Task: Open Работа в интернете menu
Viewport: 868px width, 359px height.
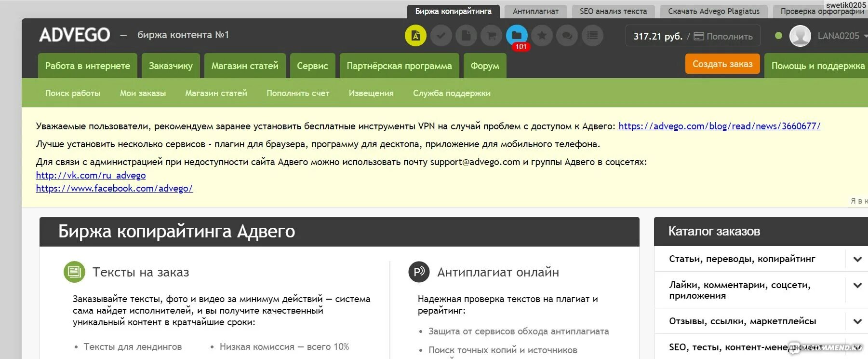Action: [x=88, y=66]
